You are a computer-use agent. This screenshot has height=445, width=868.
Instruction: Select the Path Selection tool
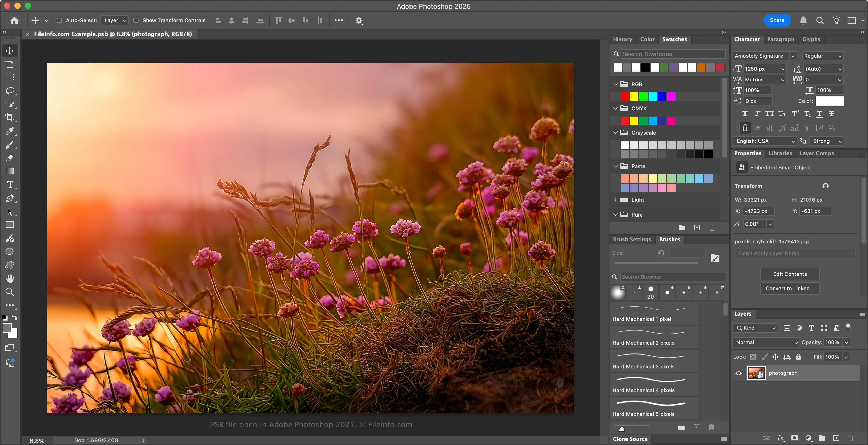[x=10, y=211]
